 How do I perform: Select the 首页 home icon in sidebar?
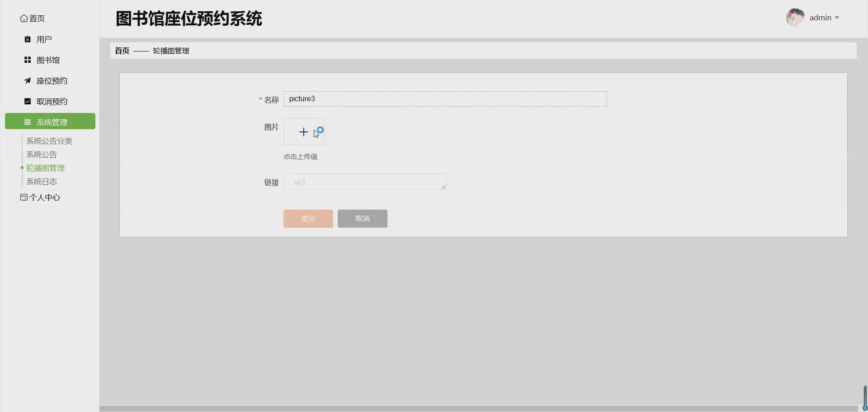[24, 18]
